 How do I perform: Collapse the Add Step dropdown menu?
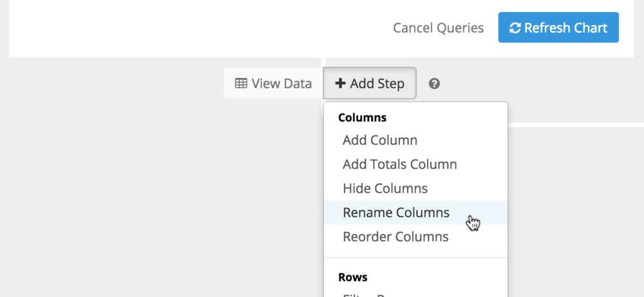tap(370, 83)
